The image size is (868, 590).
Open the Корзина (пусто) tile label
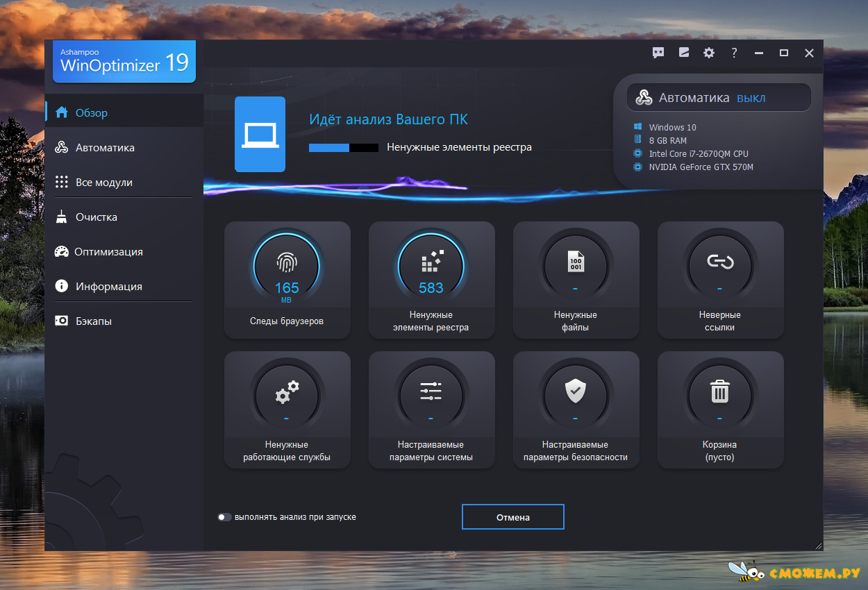coord(720,451)
